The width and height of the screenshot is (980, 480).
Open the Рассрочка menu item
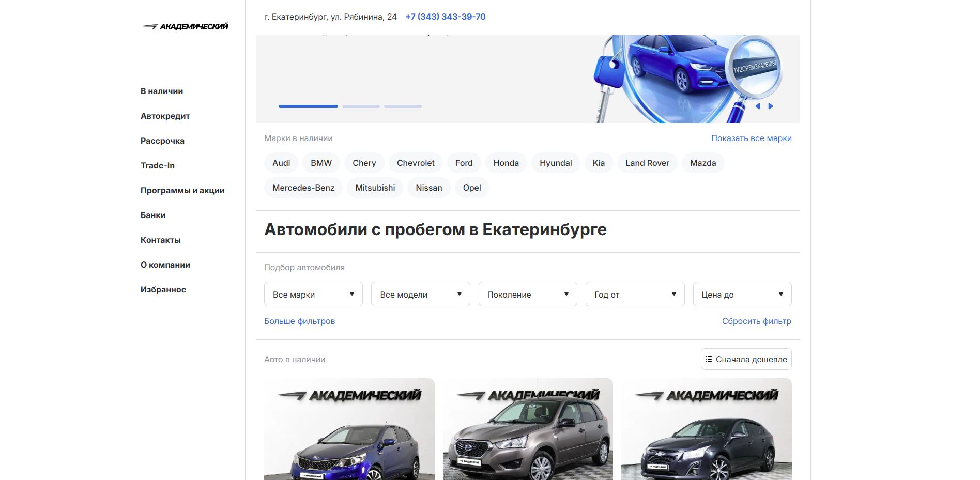162,141
